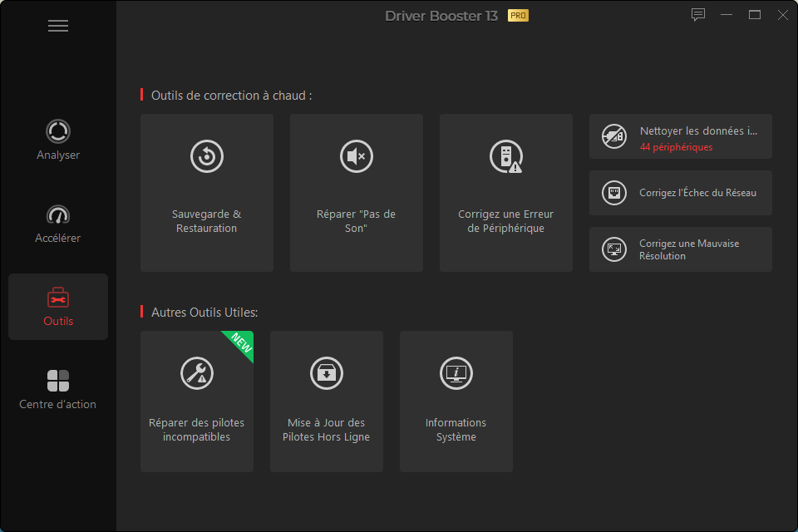Viewport: 798px width, 532px height.
Task: Click the 44 périphériques red text
Action: (676, 147)
